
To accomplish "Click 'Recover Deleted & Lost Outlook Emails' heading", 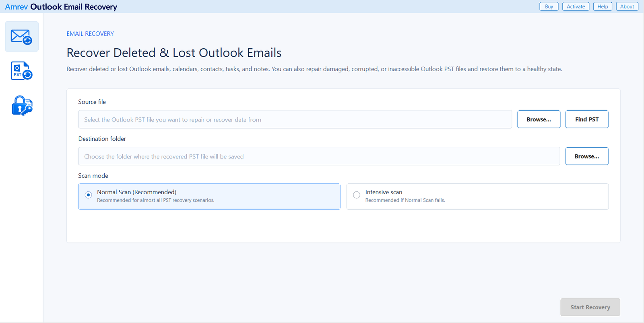I will [174, 53].
